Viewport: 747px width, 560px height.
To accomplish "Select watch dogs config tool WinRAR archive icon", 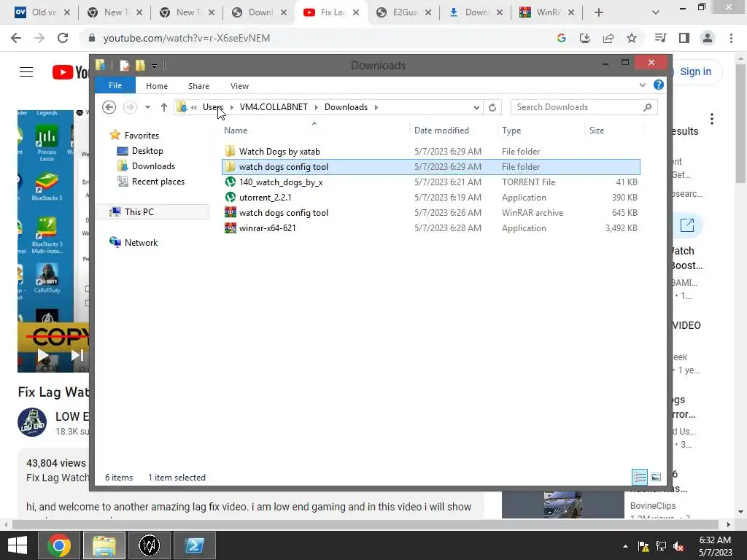I will pyautogui.click(x=230, y=212).
